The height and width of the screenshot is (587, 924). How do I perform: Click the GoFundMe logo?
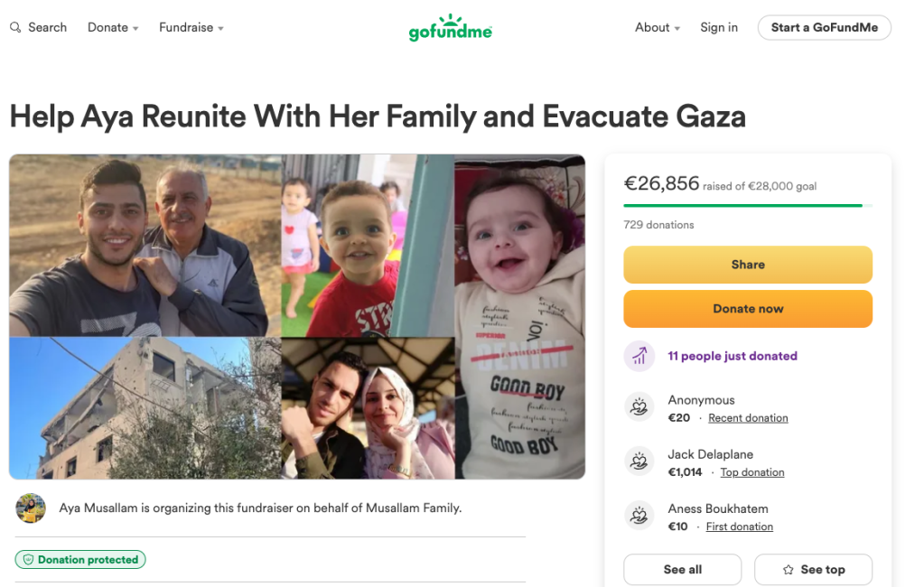click(x=450, y=28)
